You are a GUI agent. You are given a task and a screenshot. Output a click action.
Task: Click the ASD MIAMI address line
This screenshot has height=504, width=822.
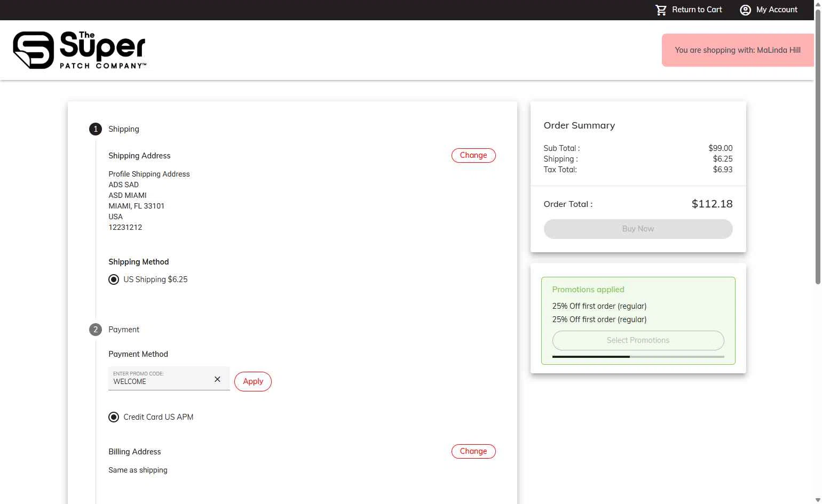[128, 195]
